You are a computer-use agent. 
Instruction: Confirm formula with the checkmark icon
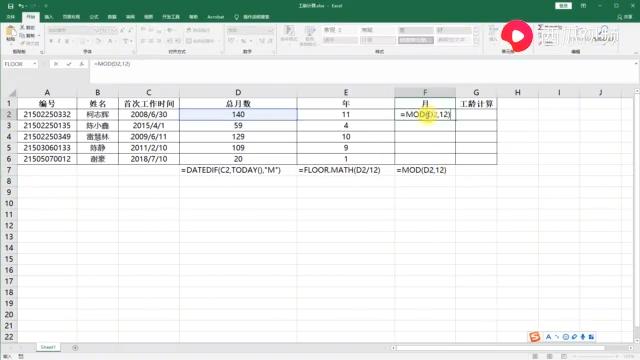69,64
